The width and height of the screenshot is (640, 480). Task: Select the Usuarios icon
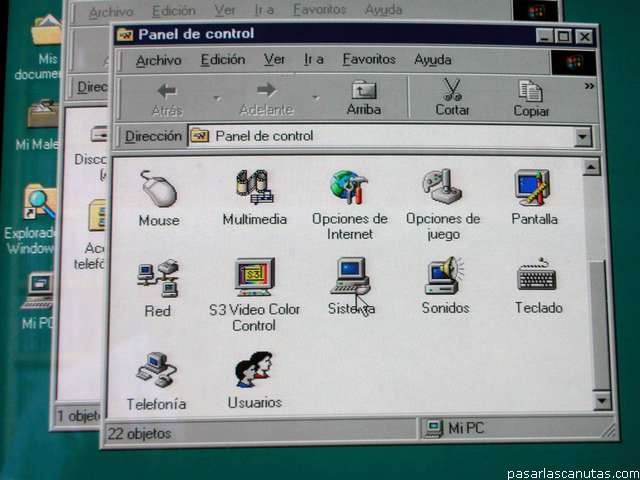tap(254, 370)
